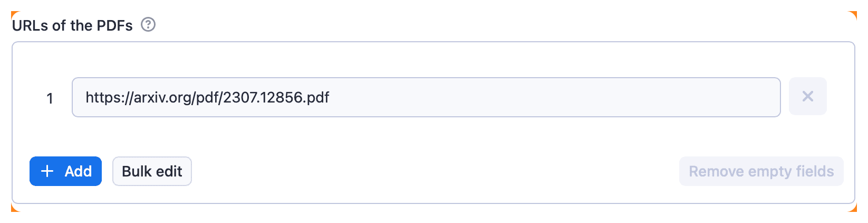Open the Bulk edit mode
The width and height of the screenshot is (868, 223).
coord(152,171)
